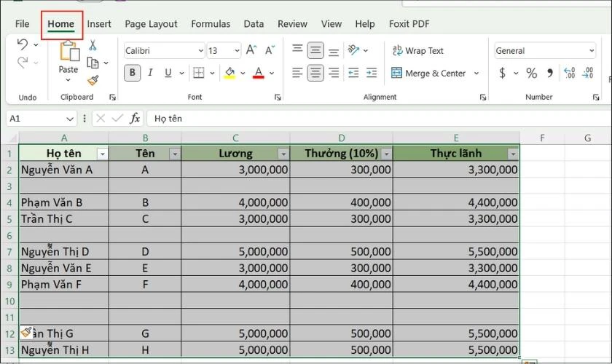Switch to the Insert tab
Screen dimensions: 612x364
click(x=99, y=24)
